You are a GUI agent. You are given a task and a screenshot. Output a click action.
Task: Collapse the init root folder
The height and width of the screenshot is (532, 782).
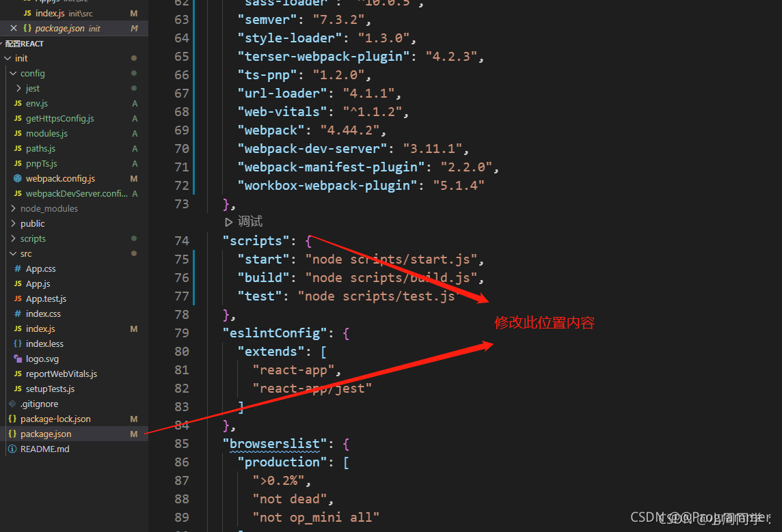tap(8, 58)
